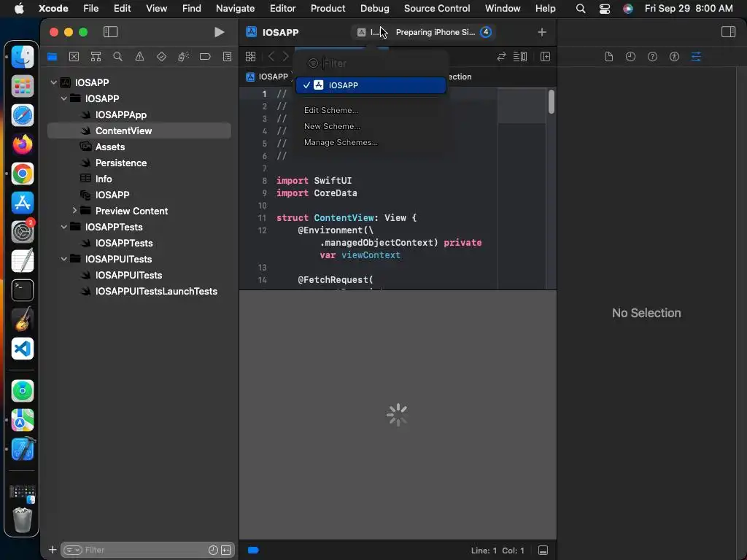Show the History inspector
Viewport: 747px width, 560px height.
pos(631,57)
